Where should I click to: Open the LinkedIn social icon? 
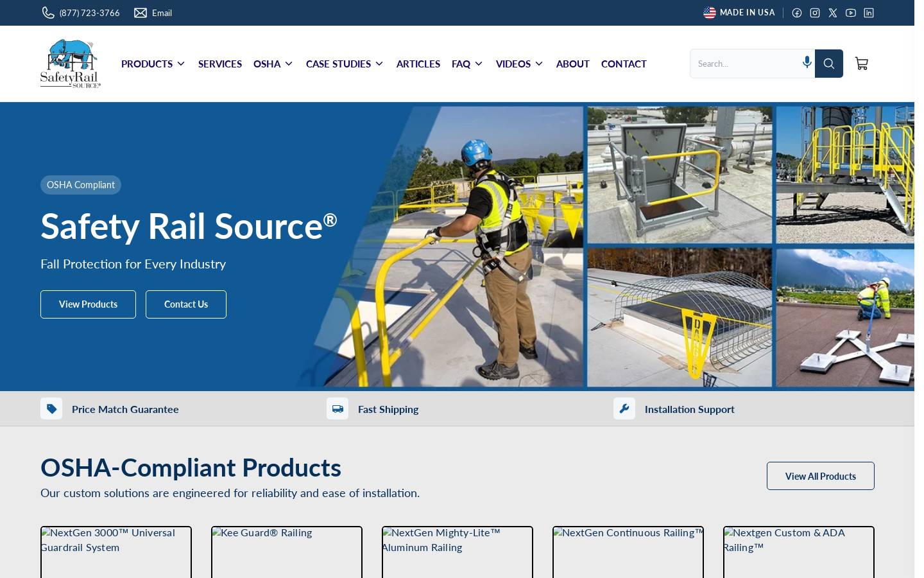point(869,13)
